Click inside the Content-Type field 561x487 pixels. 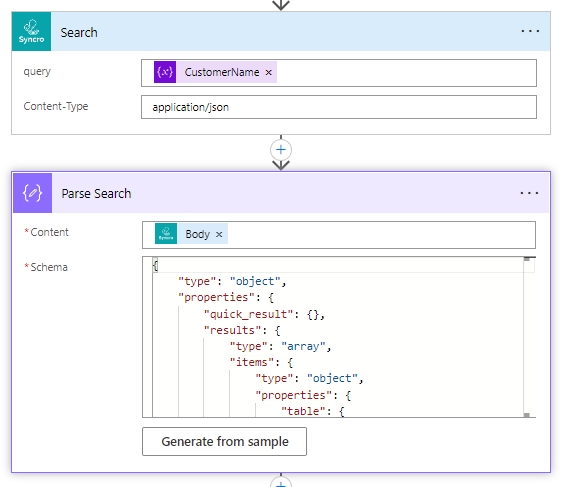(x=339, y=107)
